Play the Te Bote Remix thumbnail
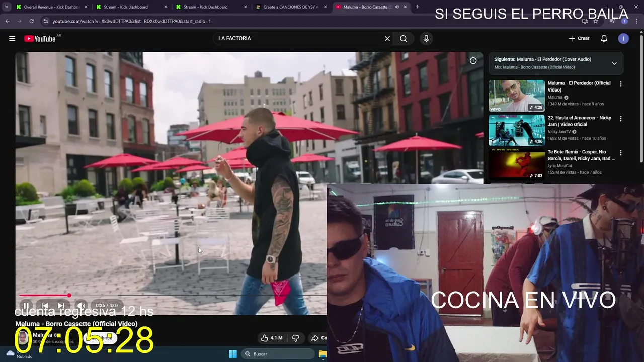The image size is (644, 362). click(x=517, y=164)
